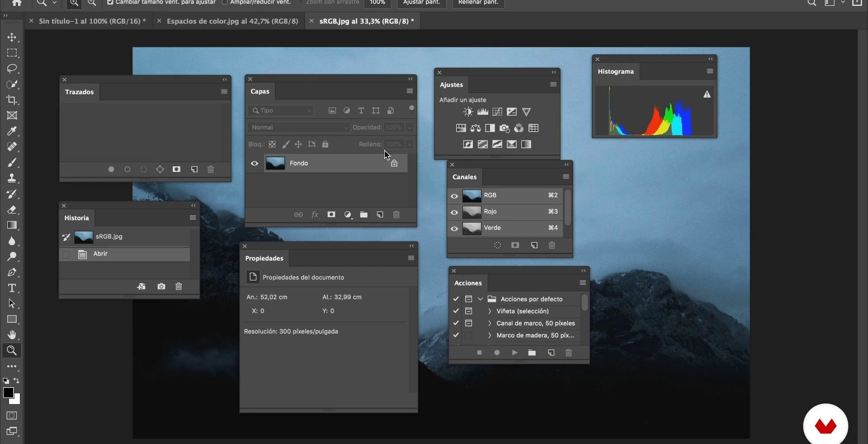868x444 pixels.
Task: Open the Normal blend mode dropdown
Action: (299, 128)
